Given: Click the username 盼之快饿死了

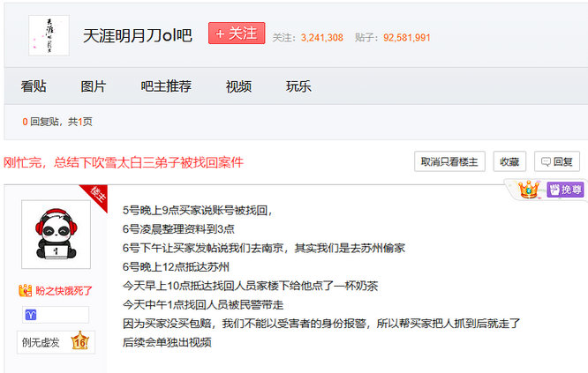Looking at the screenshot, I should coord(64,290).
